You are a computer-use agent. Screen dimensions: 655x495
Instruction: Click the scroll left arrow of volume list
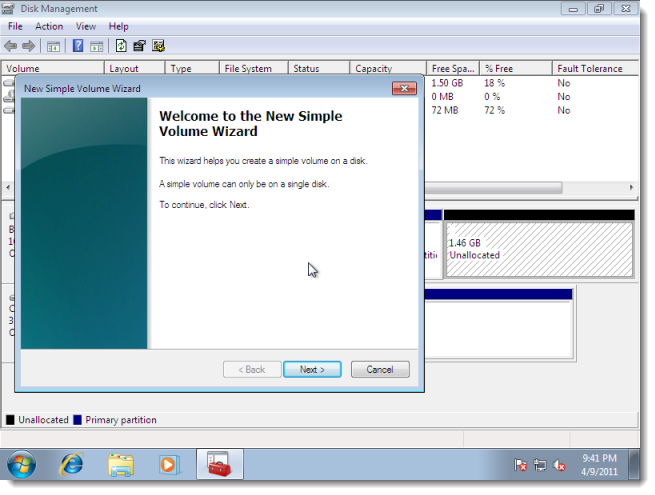pyautogui.click(x=8, y=188)
